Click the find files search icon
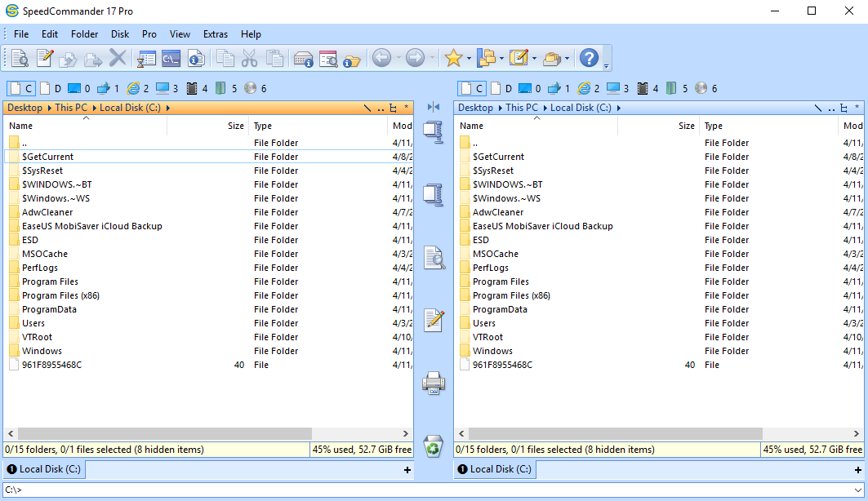Screen dimensions: 868x501 328,58
